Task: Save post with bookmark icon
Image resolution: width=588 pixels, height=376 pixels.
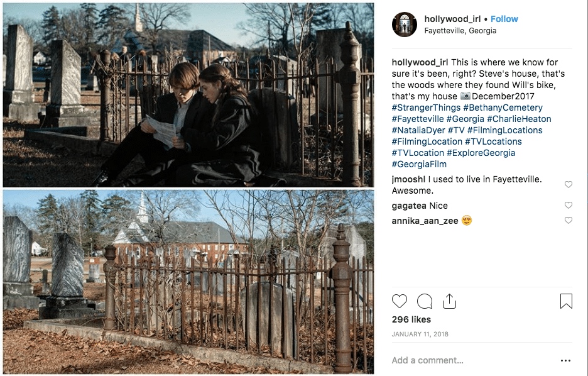Action: click(566, 301)
